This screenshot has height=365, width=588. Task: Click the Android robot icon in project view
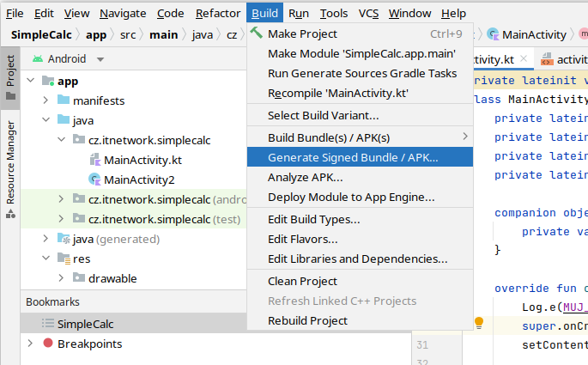pos(38,58)
